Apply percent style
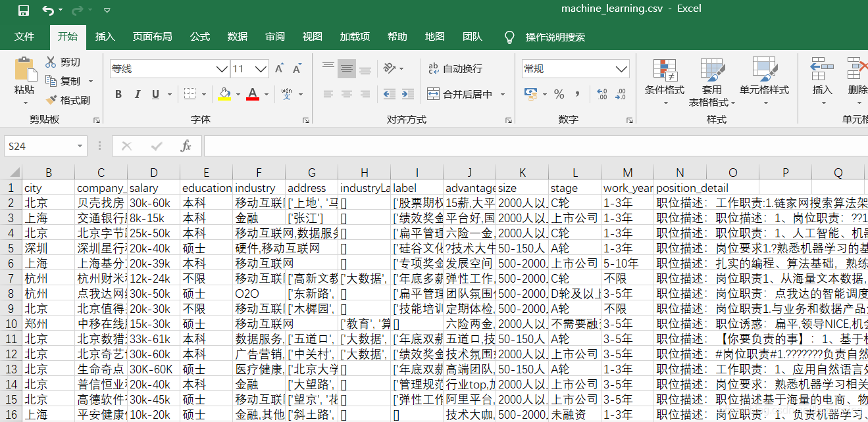Screen dimensions: 868x422 [559, 94]
